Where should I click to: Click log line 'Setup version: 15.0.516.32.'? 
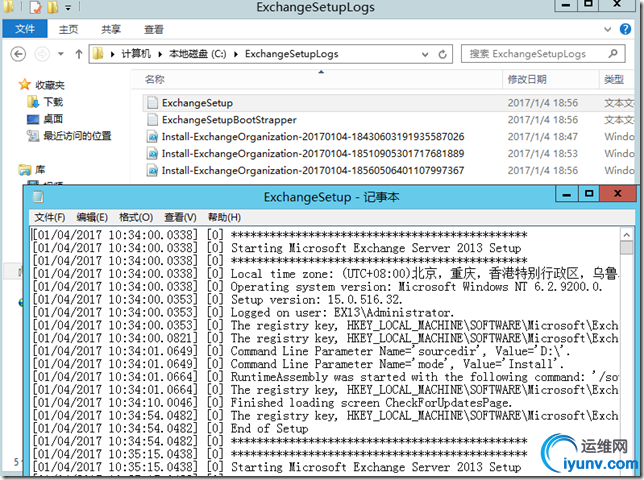tap(316, 300)
